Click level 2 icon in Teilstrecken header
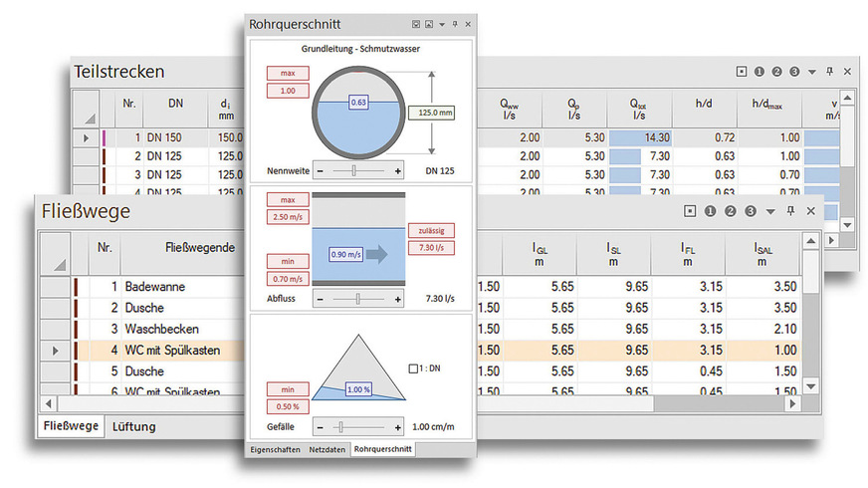The image size is (868, 488). click(777, 72)
